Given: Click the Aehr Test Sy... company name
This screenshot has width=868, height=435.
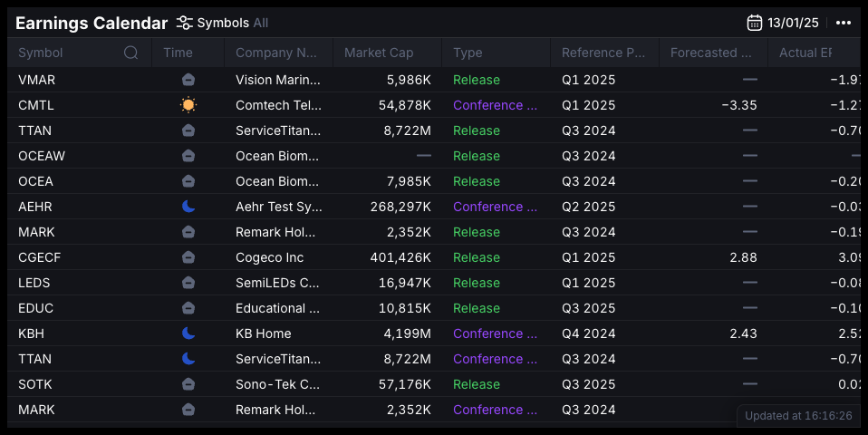Looking at the screenshot, I should (279, 207).
